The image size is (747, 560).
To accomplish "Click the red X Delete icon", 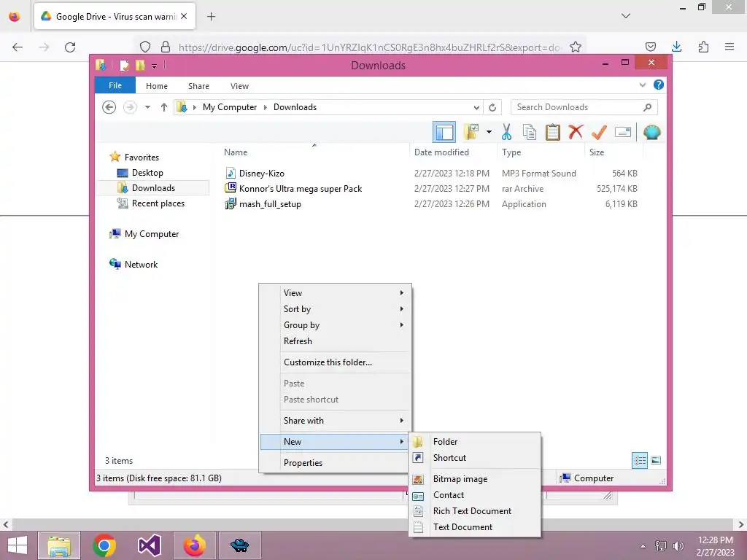I will 576,131.
